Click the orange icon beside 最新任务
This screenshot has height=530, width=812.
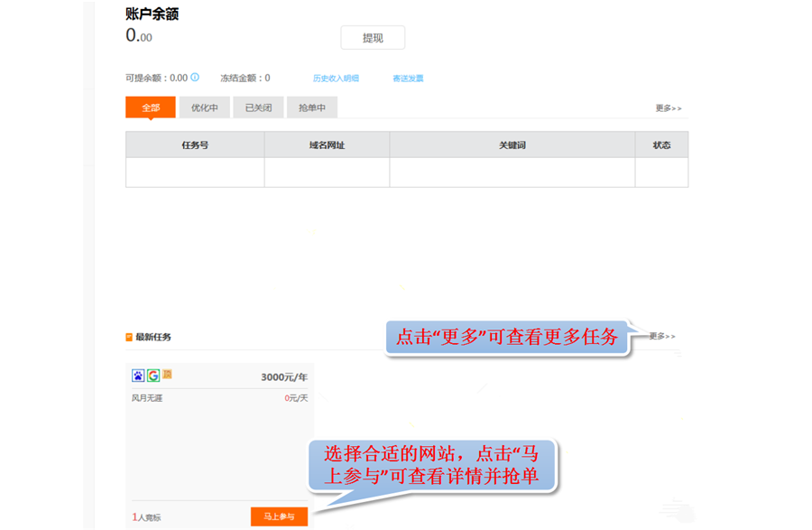pyautogui.click(x=129, y=337)
